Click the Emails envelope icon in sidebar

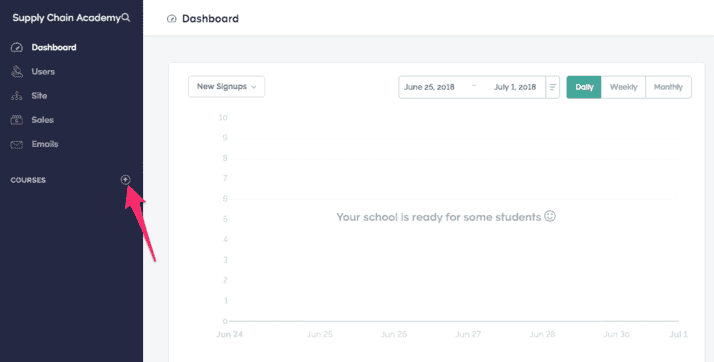pyautogui.click(x=16, y=144)
